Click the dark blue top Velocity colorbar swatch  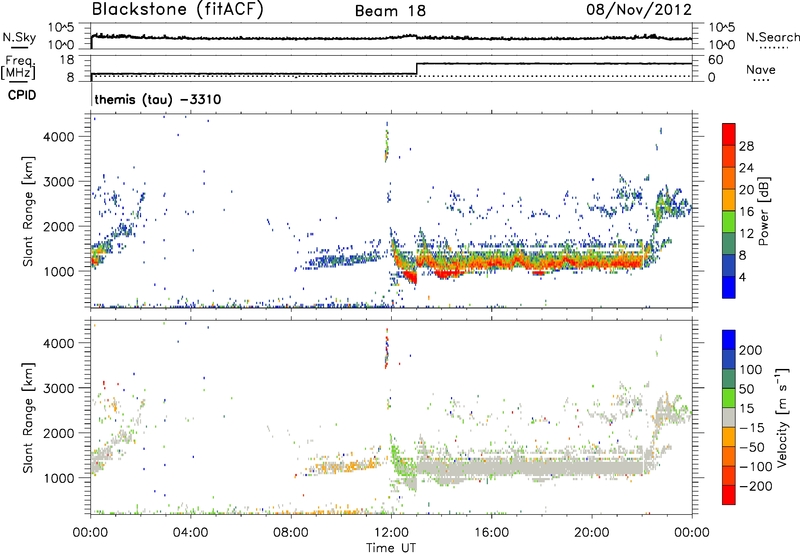729,340
